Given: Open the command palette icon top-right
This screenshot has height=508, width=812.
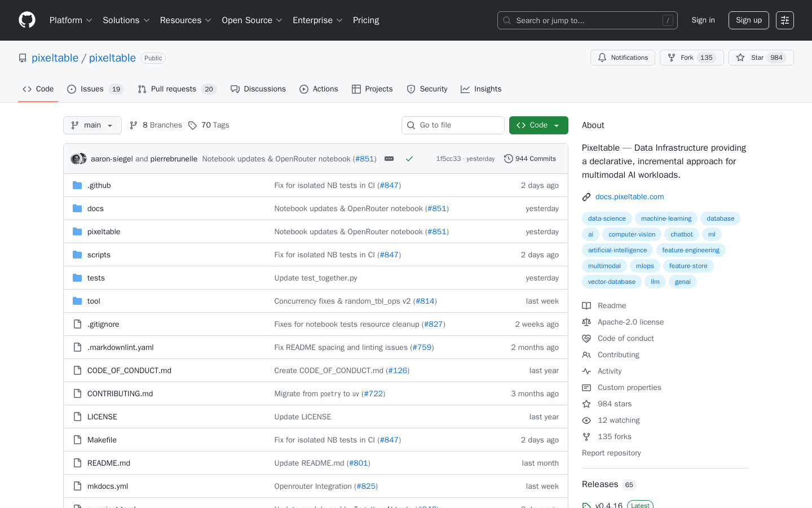Looking at the screenshot, I should (x=784, y=20).
